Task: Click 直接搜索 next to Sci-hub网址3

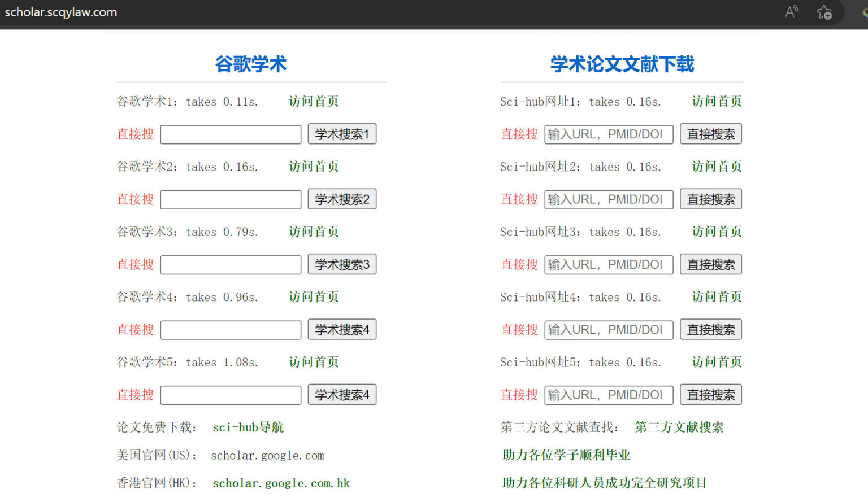Action: click(710, 264)
